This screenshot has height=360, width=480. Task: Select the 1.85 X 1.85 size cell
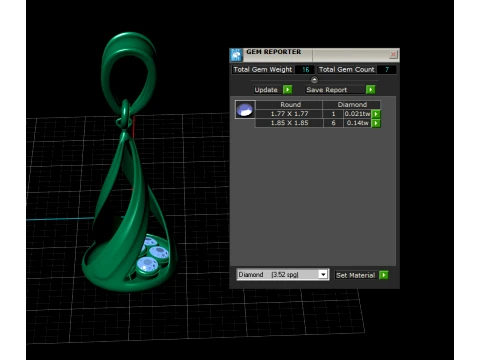[289, 123]
